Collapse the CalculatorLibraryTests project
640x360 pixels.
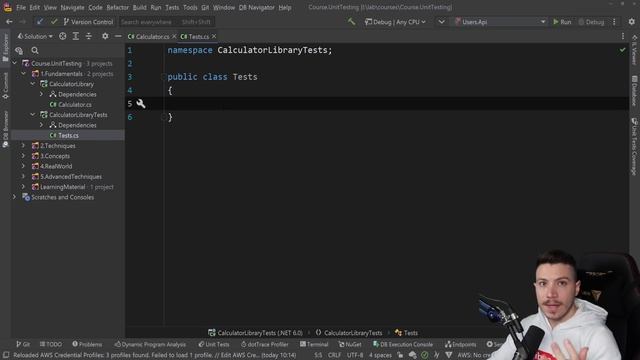click(33, 115)
